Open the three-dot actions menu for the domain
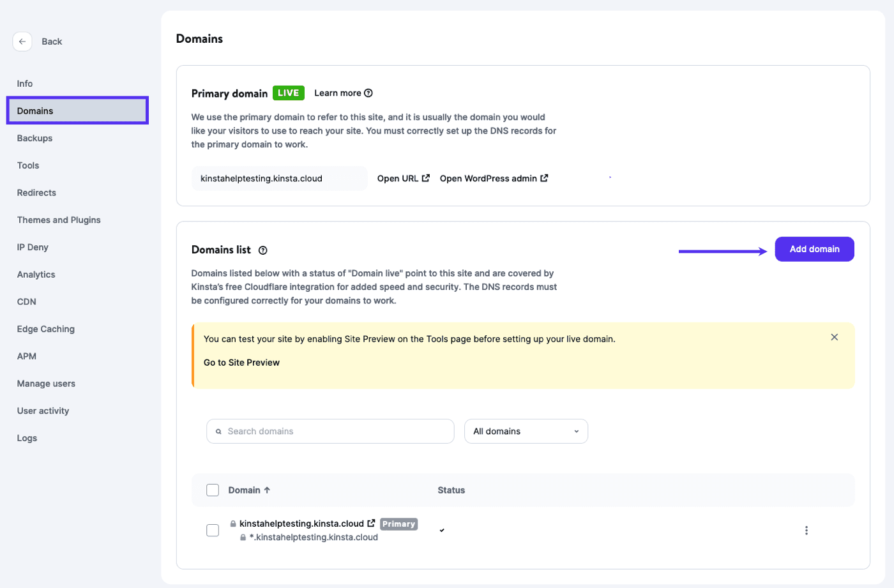 coord(807,530)
